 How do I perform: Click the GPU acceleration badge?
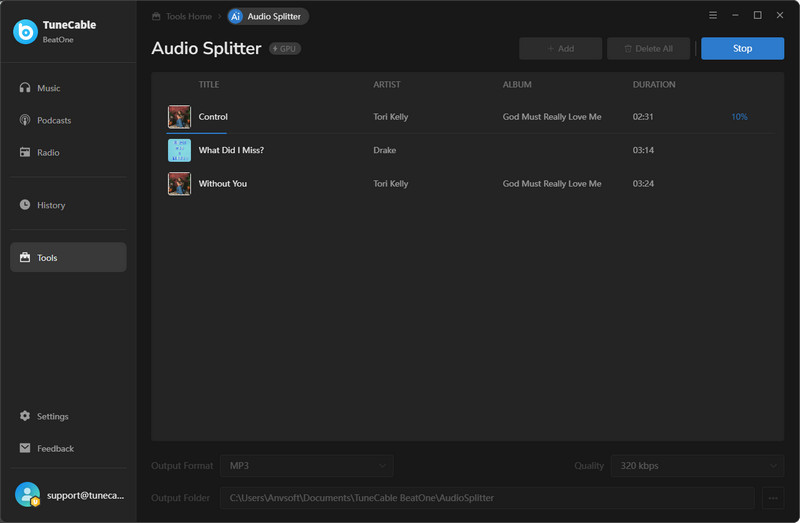coord(285,48)
